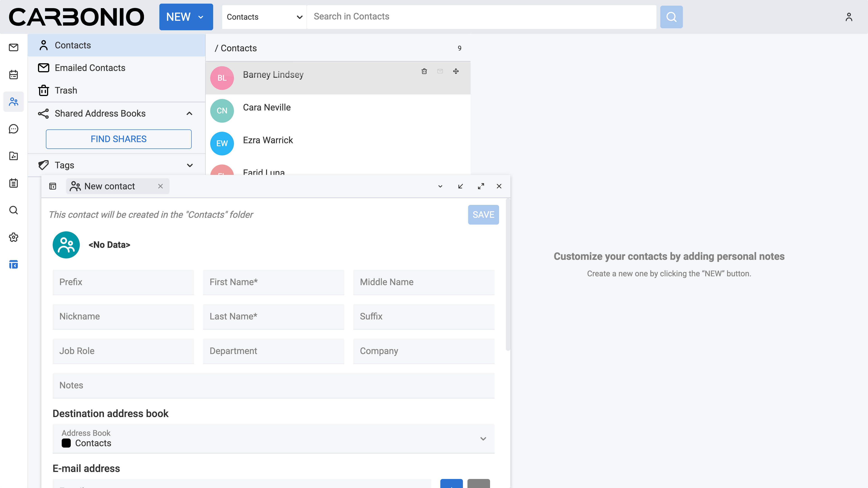Open the Chats module icon
The height and width of the screenshot is (488, 868).
click(x=14, y=129)
